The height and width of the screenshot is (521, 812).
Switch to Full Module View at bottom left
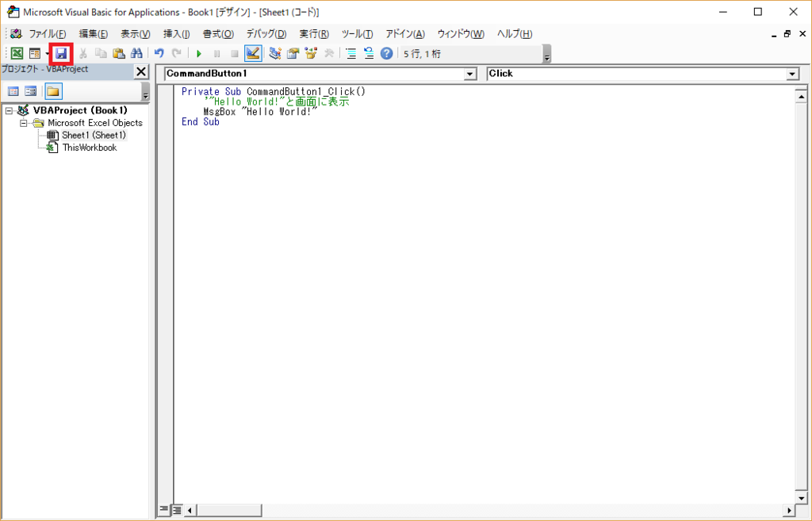[177, 510]
